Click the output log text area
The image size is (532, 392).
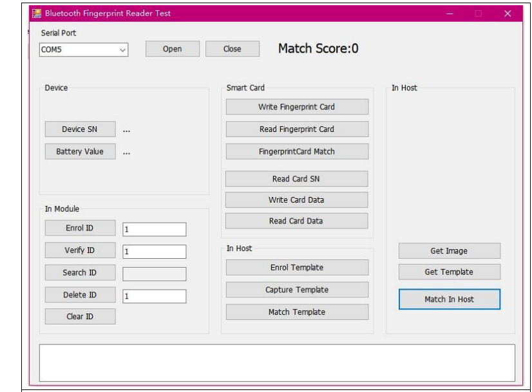point(277,362)
